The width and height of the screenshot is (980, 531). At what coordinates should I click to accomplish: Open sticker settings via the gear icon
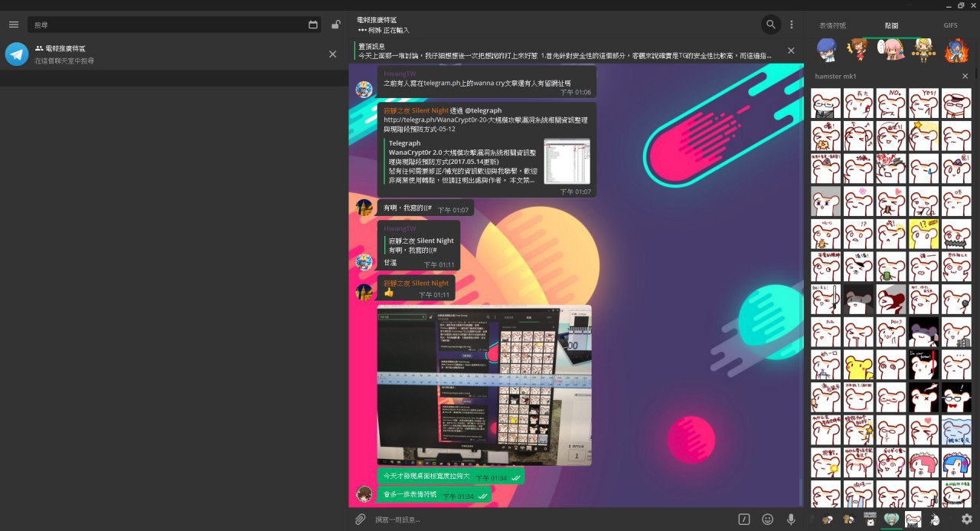click(x=966, y=520)
